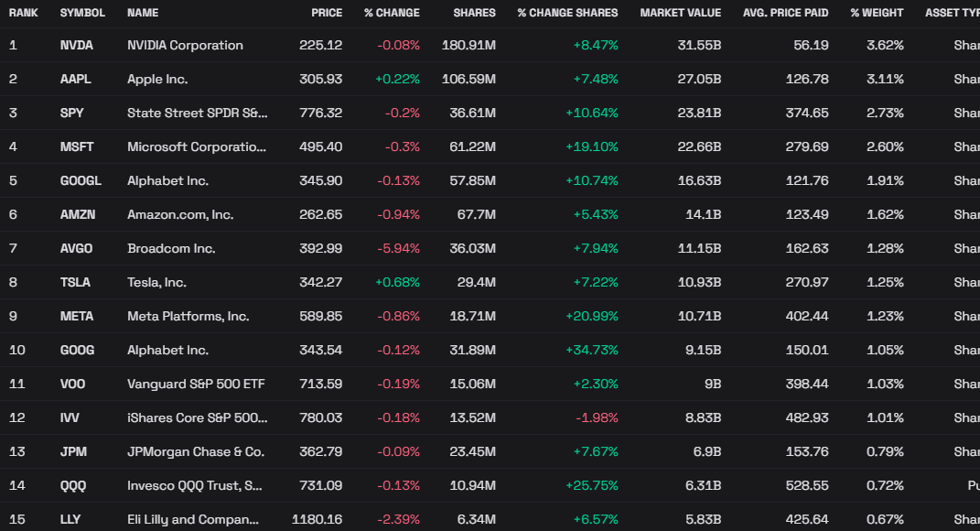Viewport: 980px width, 531px height.
Task: Select LLY price 1180.16
Action: pos(317,518)
